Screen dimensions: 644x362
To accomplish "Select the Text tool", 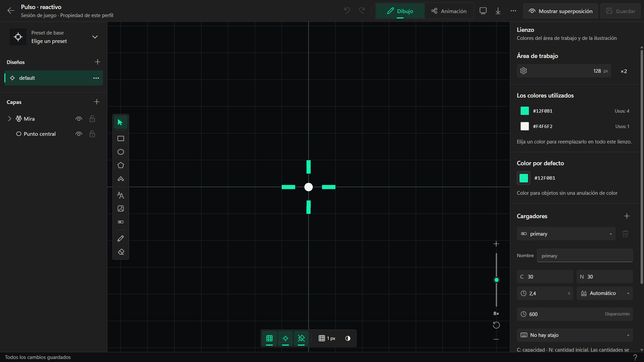I will [x=121, y=195].
